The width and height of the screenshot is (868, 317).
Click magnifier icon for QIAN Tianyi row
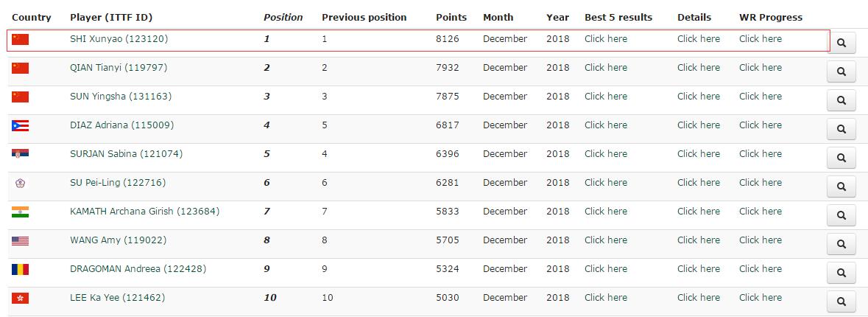841,72
